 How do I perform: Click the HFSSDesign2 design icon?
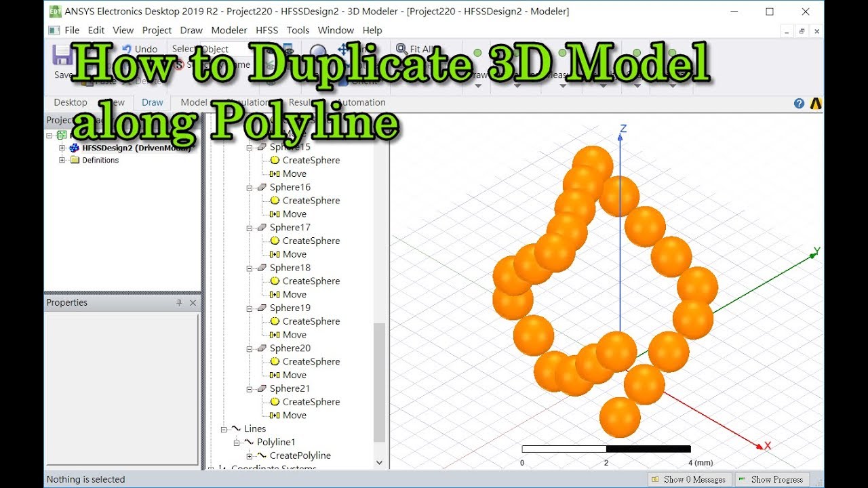point(74,148)
